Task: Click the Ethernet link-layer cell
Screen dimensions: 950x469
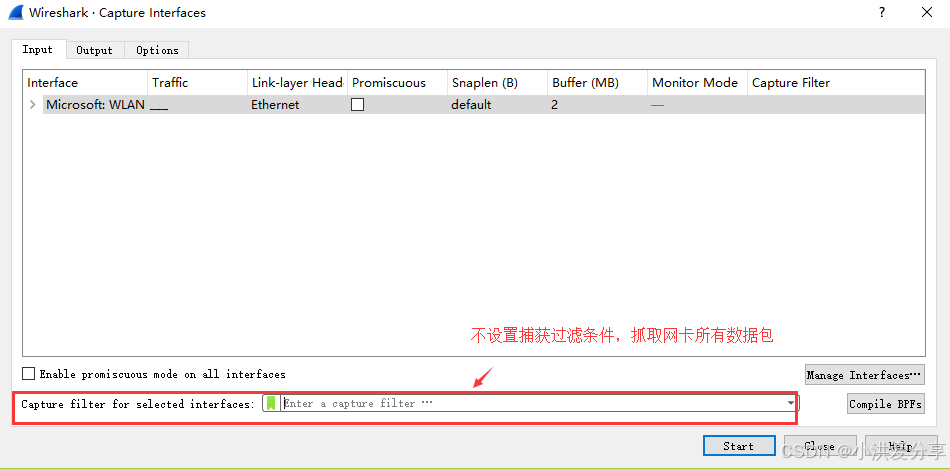Action: [275, 105]
